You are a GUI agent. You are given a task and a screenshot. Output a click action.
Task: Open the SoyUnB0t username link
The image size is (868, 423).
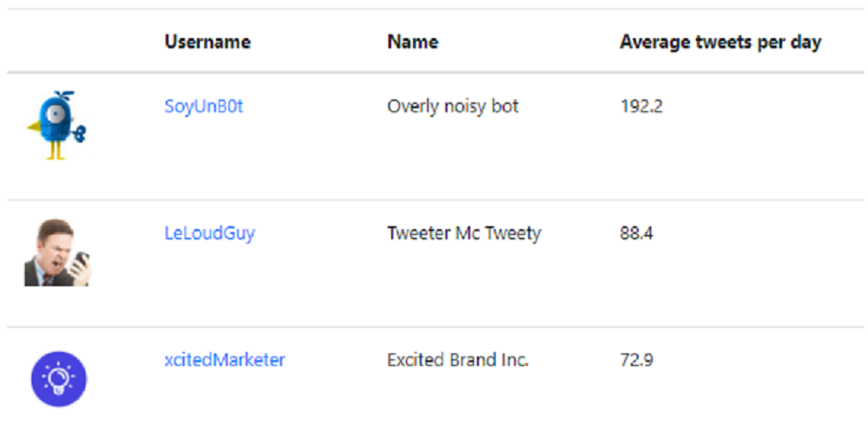click(x=204, y=106)
